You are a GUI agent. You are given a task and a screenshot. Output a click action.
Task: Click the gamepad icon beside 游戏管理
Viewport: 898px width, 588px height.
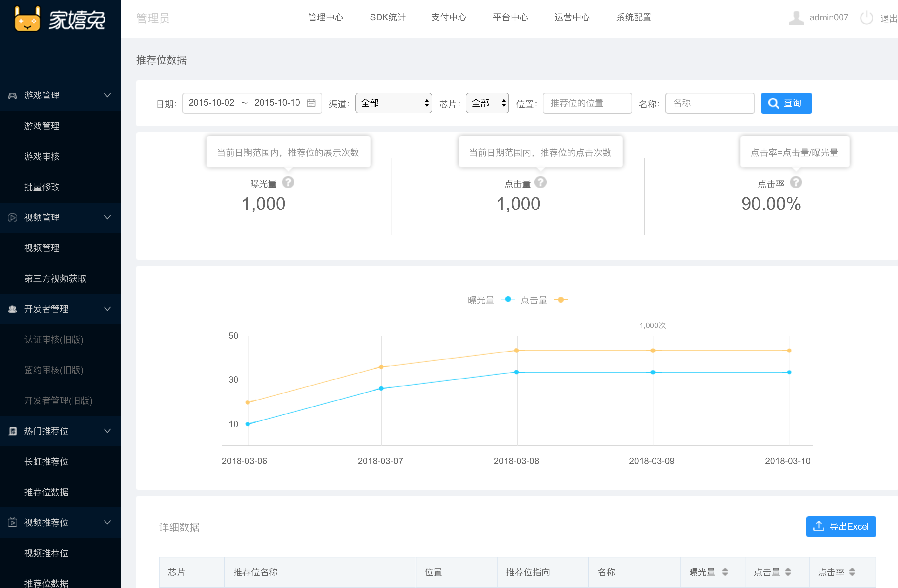click(12, 95)
